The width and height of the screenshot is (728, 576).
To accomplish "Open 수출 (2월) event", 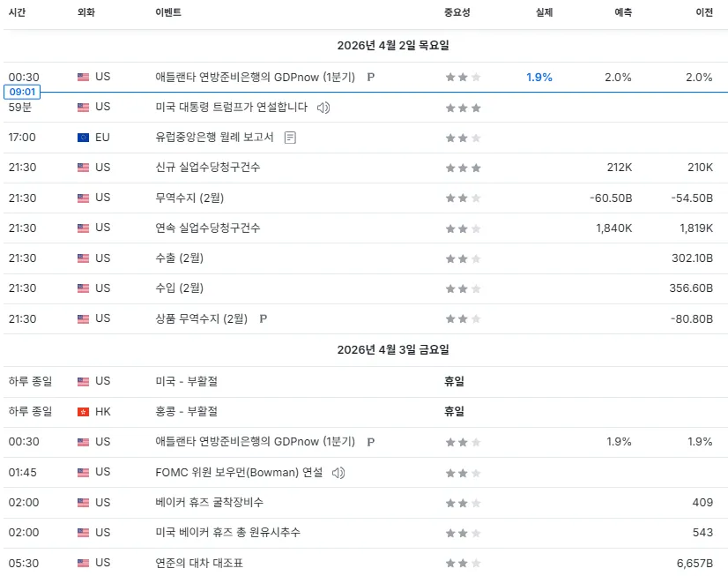I will click(179, 258).
